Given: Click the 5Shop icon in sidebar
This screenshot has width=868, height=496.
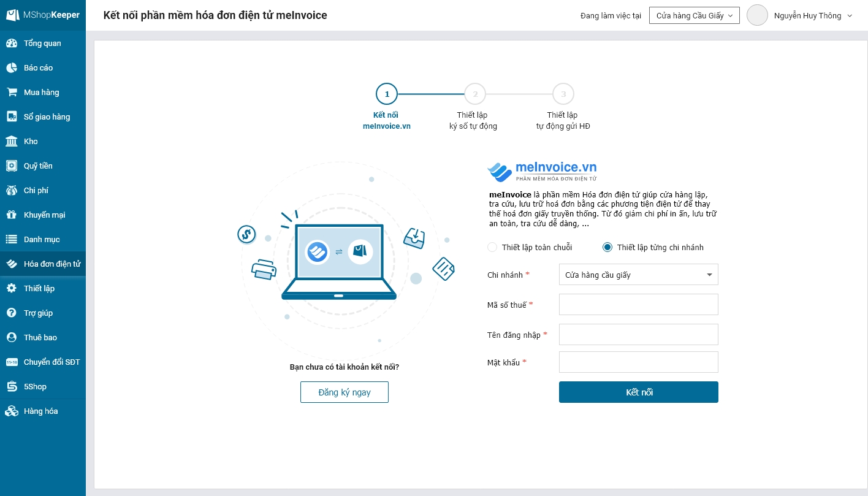Looking at the screenshot, I should coord(12,387).
